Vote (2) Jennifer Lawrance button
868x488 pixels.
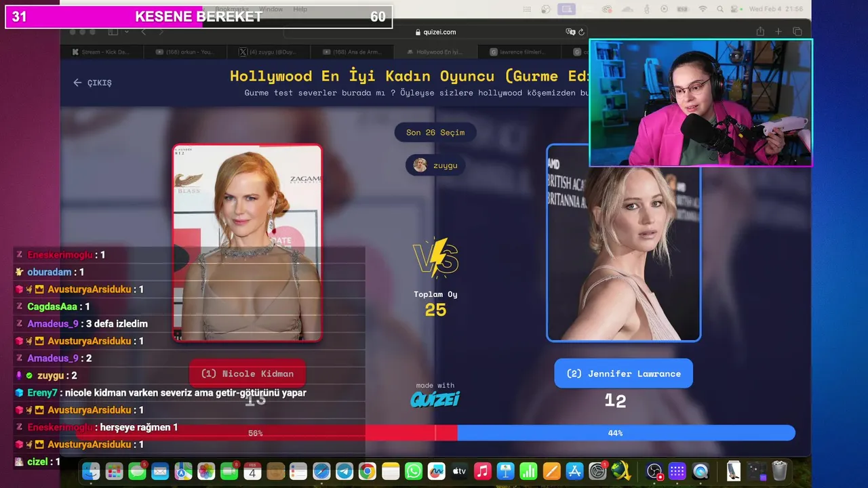(x=623, y=373)
